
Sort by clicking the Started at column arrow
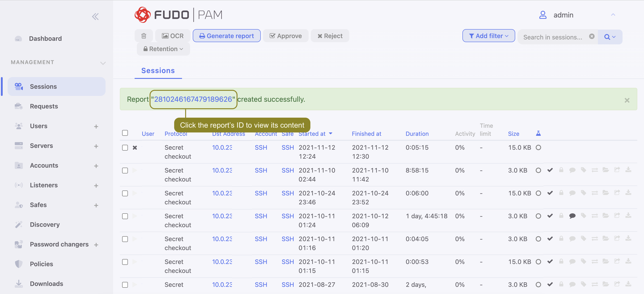point(331,134)
